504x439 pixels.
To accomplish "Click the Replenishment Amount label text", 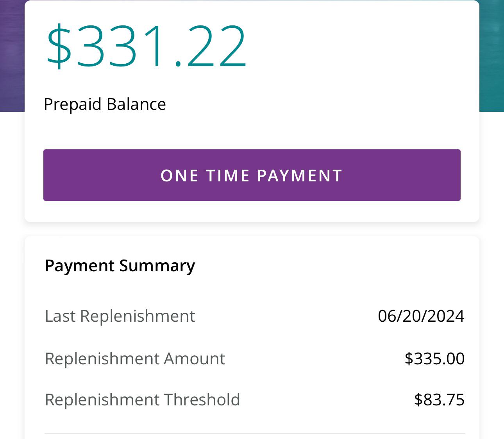I will click(x=135, y=358).
